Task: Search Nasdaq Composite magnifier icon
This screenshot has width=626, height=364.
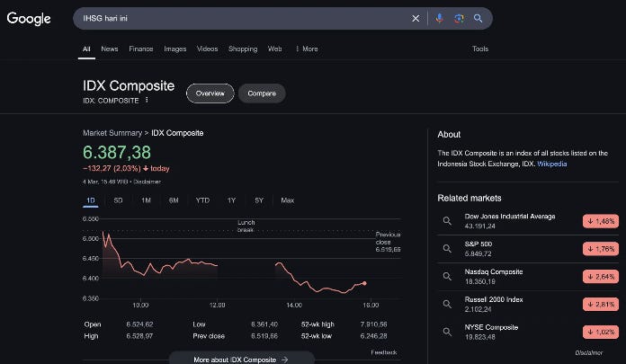Action: coord(447,276)
